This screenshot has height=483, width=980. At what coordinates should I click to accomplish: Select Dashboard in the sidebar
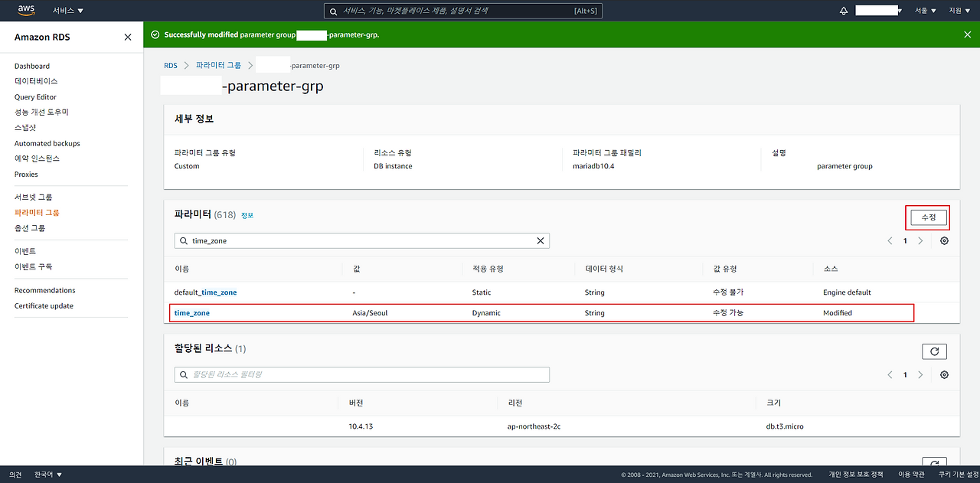[31, 66]
